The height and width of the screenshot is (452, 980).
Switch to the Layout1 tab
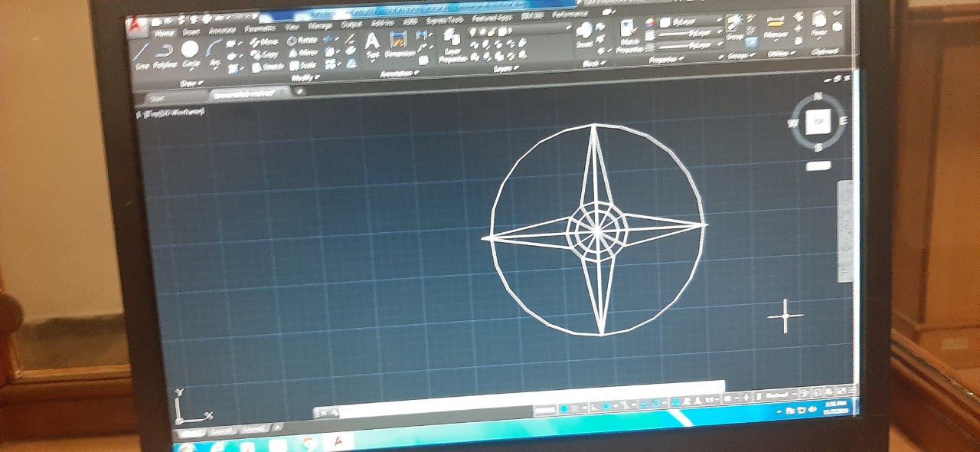(222, 431)
